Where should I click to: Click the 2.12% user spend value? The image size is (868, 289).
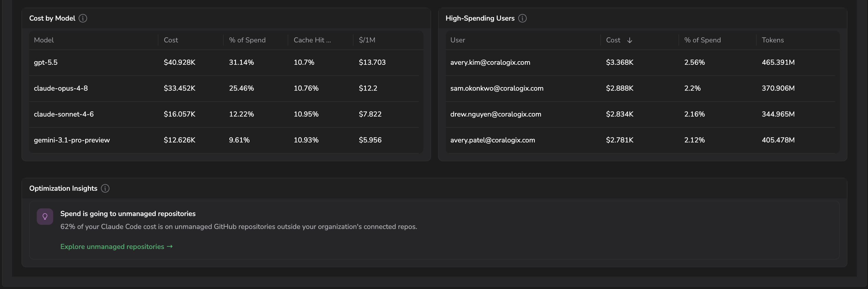point(694,140)
